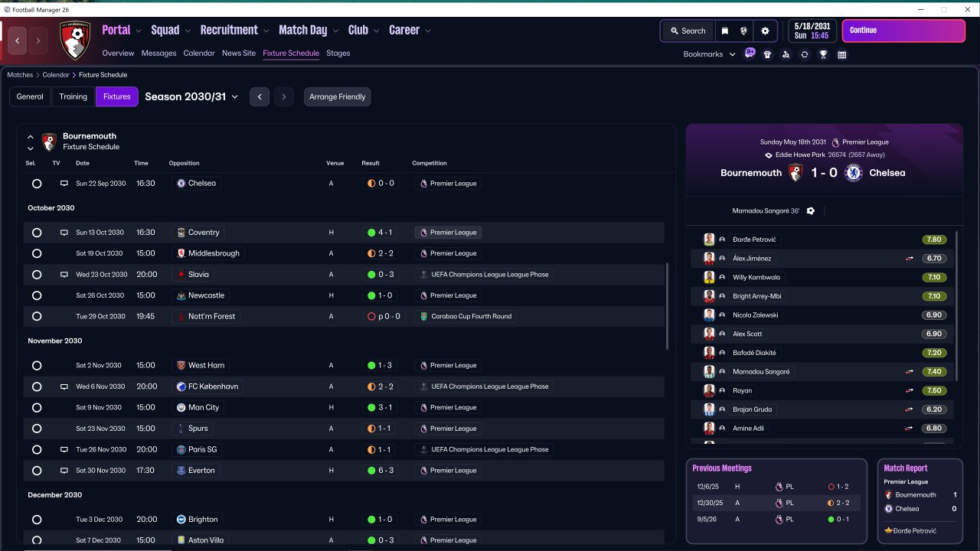980x551 pixels.
Task: Open the Bookmarks dropdown
Action: 710,54
